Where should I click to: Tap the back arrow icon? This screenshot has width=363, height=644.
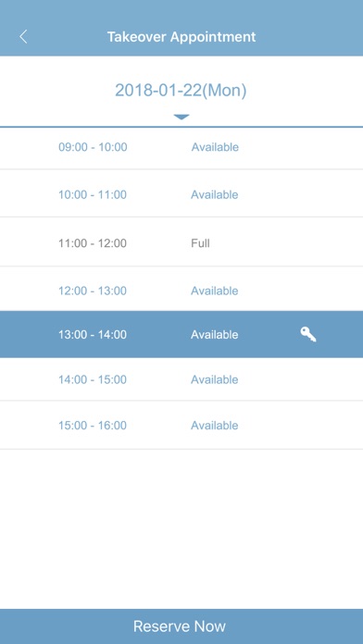[x=23, y=37]
